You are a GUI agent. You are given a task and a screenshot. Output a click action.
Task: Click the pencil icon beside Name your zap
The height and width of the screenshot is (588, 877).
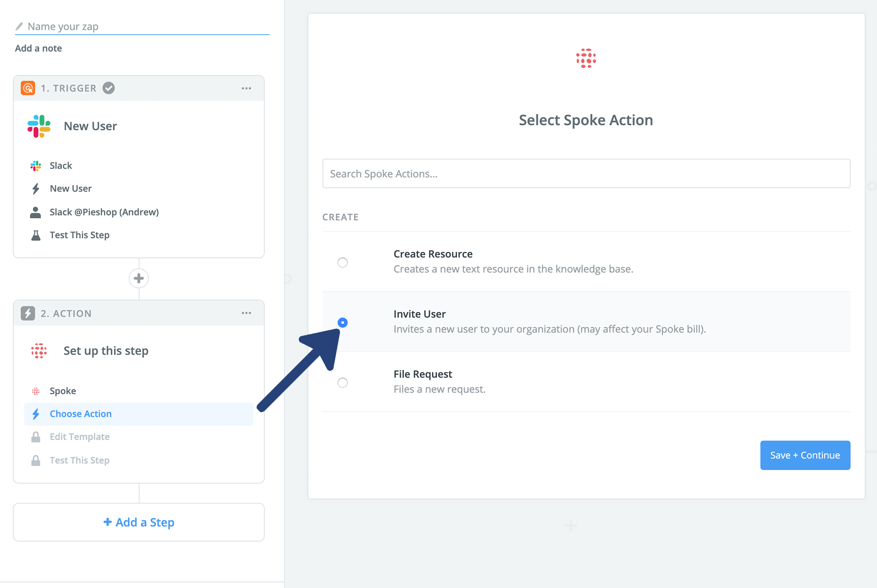tap(19, 27)
